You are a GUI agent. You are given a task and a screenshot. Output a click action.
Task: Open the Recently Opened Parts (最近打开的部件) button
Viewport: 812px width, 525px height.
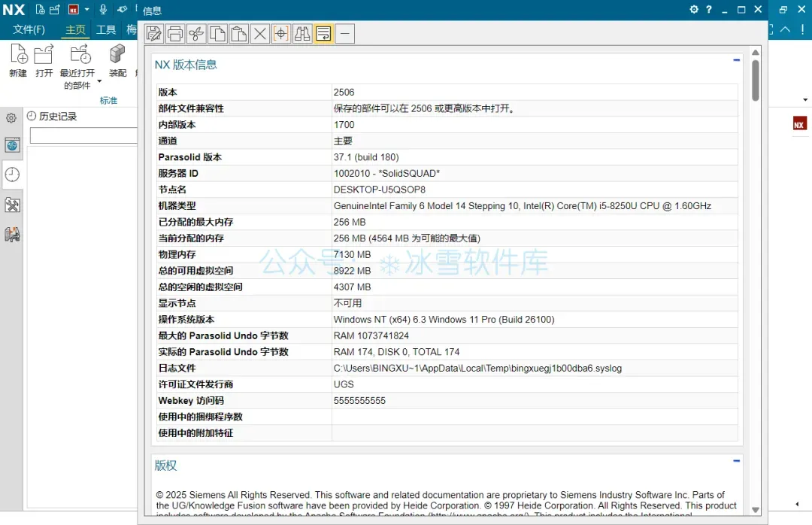pos(77,66)
